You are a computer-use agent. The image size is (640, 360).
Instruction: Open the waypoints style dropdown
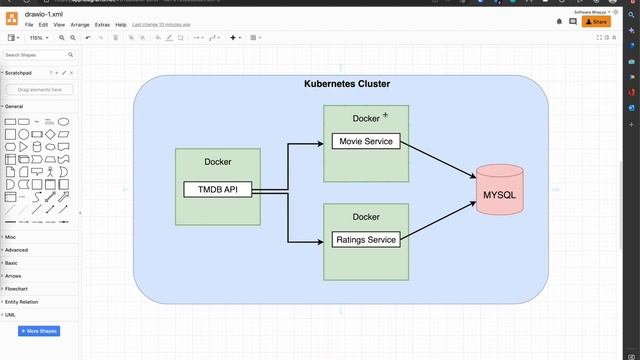coord(214,38)
